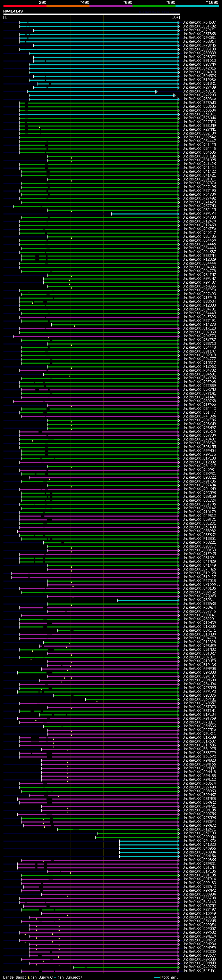Open hit UniRef100_B9SID9
Screen dimensions: 222x980
[199, 49]
